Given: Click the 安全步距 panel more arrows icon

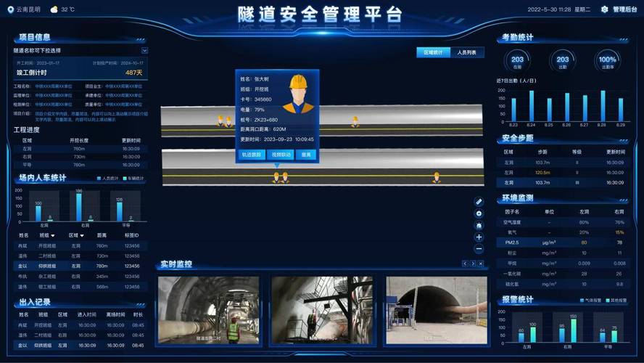Looking at the screenshot, I should click(624, 140).
